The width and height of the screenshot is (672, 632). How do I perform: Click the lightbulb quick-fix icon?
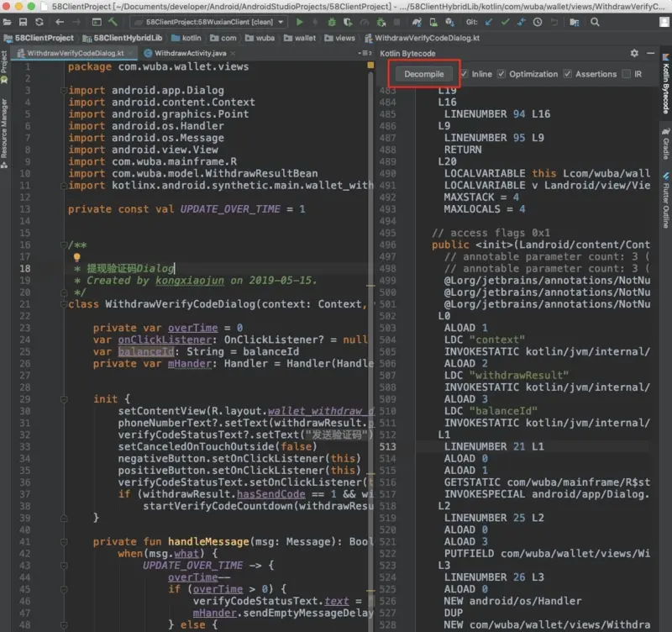[76, 257]
